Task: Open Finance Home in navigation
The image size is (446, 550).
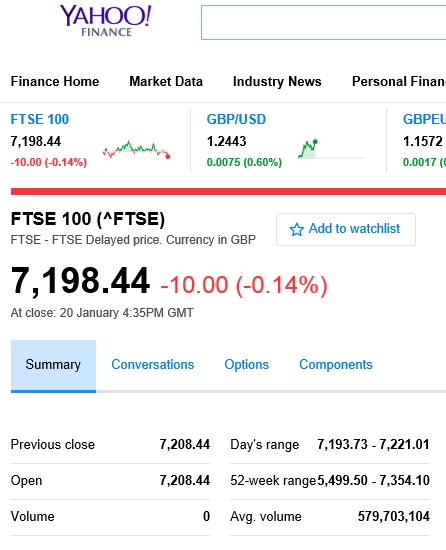Action: tap(55, 81)
